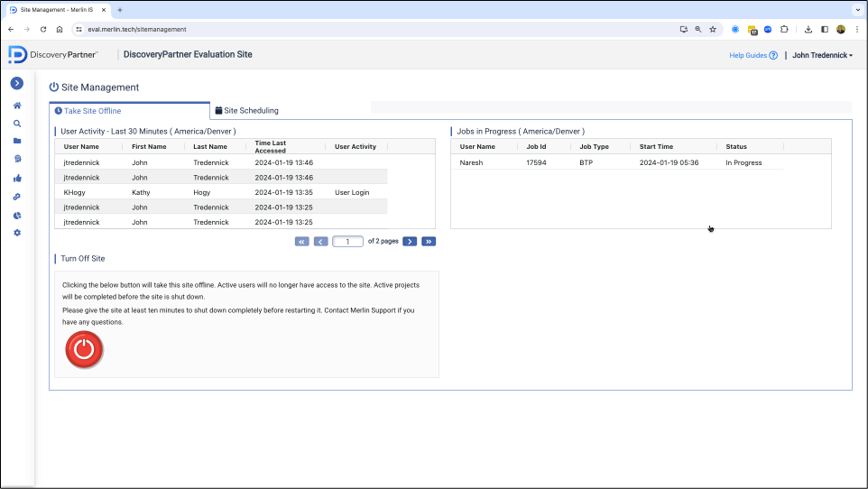The height and width of the screenshot is (489, 868).
Task: Open Search from the sidebar magnifier icon
Action: (17, 124)
